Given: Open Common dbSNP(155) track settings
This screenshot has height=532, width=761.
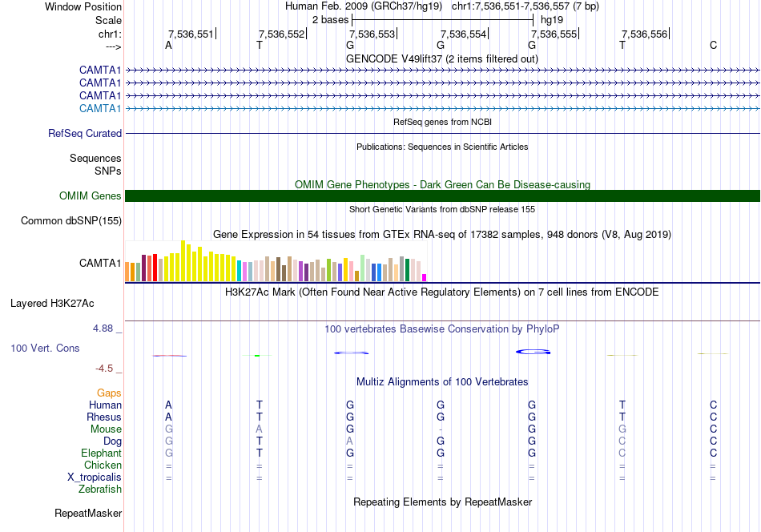Looking at the screenshot, I should click(71, 221).
